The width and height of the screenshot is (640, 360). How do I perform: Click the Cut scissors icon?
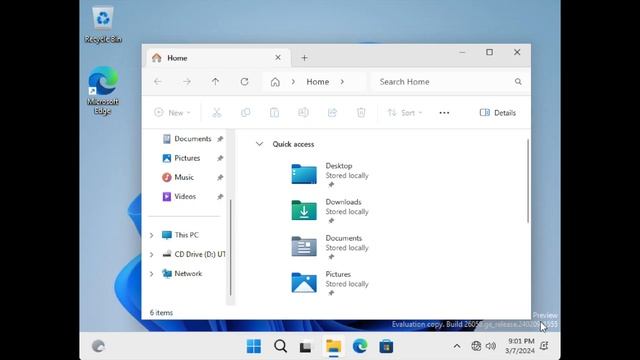[217, 113]
